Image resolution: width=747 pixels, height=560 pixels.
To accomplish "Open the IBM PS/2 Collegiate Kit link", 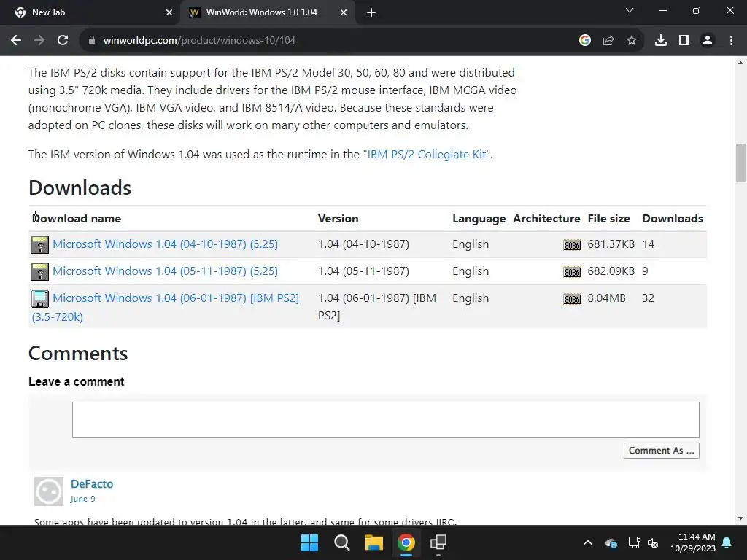I will [426, 155].
